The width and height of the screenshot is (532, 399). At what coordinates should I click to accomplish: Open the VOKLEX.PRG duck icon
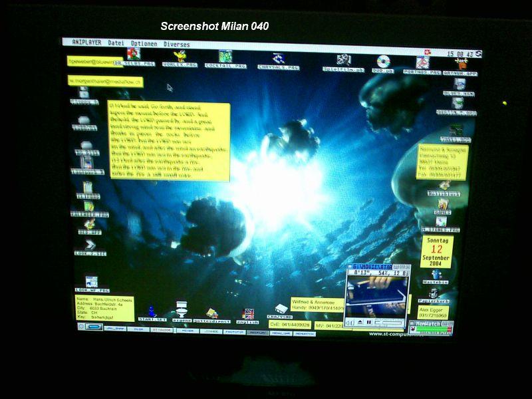[x=180, y=57]
